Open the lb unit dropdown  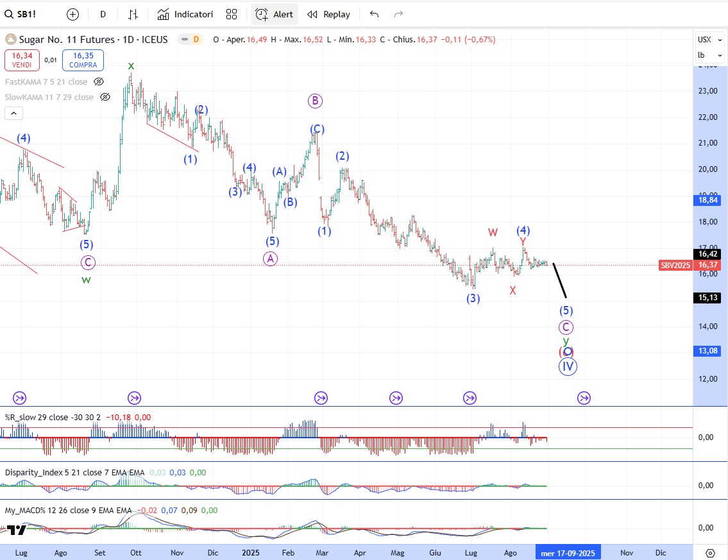704,55
